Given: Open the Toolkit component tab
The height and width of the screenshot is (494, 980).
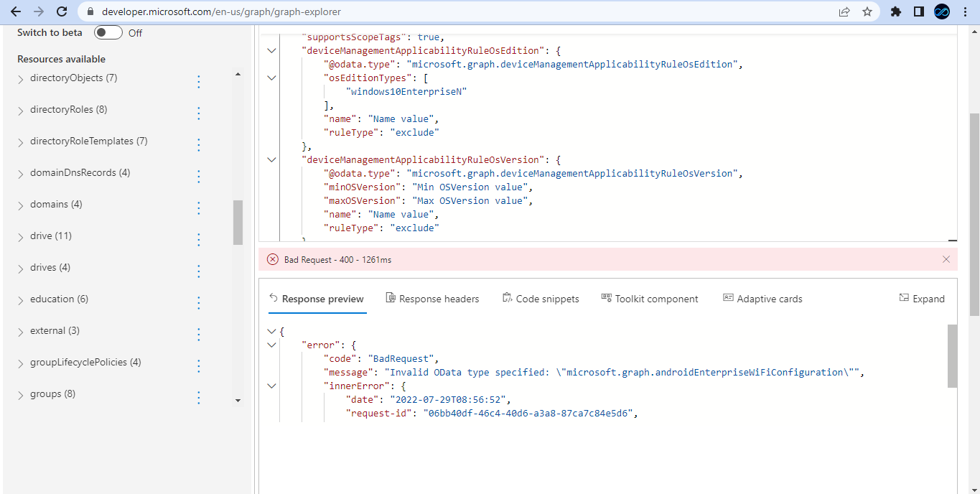Looking at the screenshot, I should click(650, 299).
